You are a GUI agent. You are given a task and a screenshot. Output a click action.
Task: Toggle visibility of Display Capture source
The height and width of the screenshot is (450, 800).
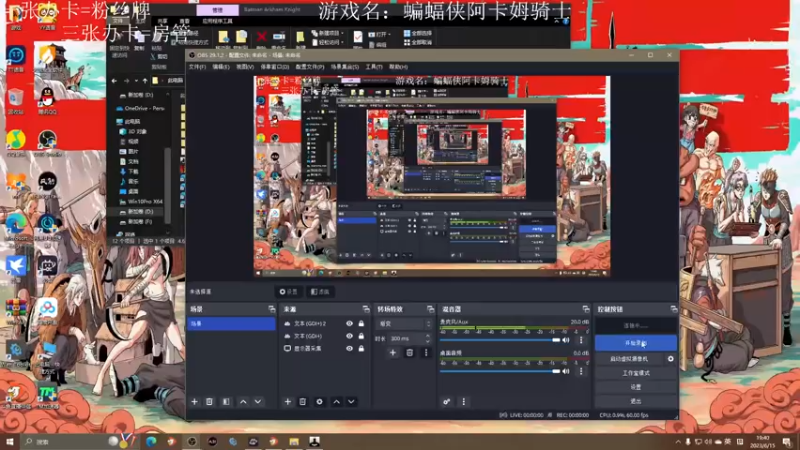pos(349,348)
